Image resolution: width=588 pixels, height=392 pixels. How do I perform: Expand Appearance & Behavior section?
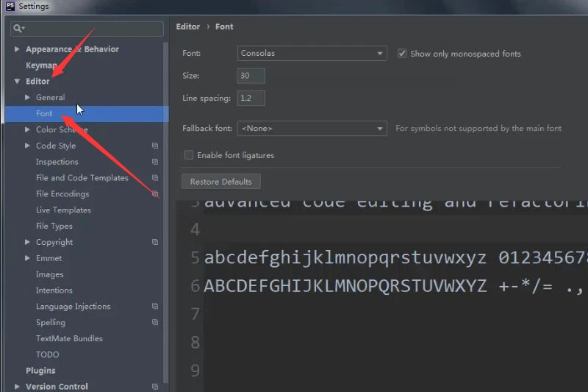pyautogui.click(x=17, y=49)
